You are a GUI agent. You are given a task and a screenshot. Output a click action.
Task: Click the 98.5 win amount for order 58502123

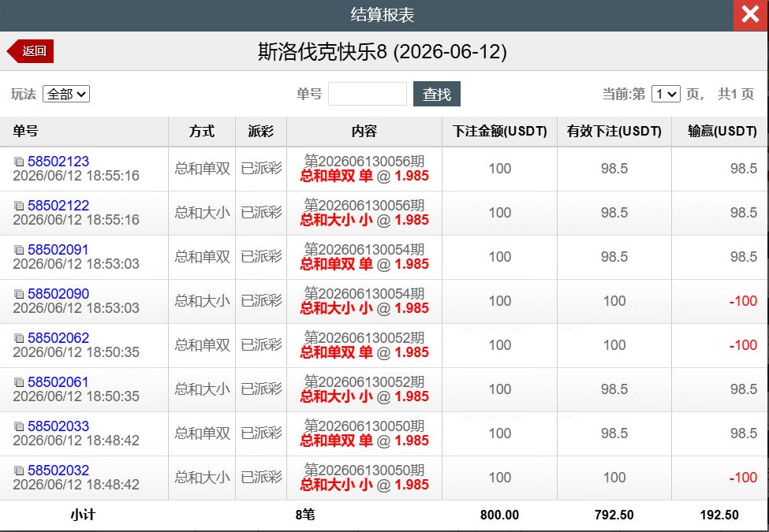pos(744,169)
